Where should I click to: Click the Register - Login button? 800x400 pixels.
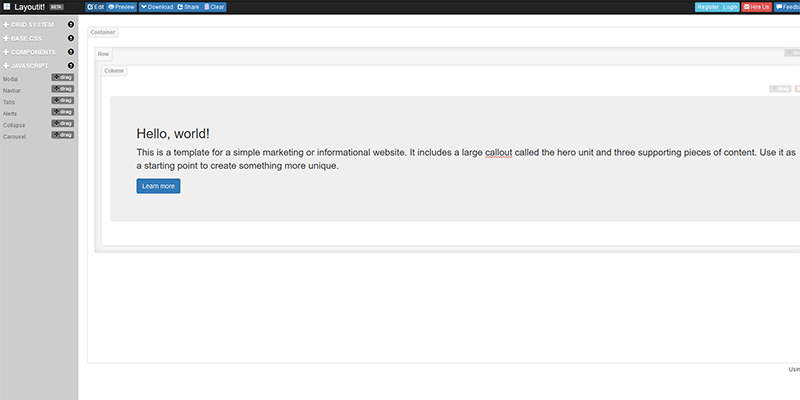tap(717, 7)
